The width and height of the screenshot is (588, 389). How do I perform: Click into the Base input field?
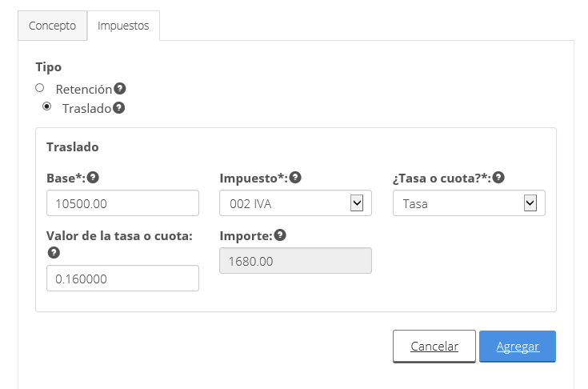pos(122,203)
